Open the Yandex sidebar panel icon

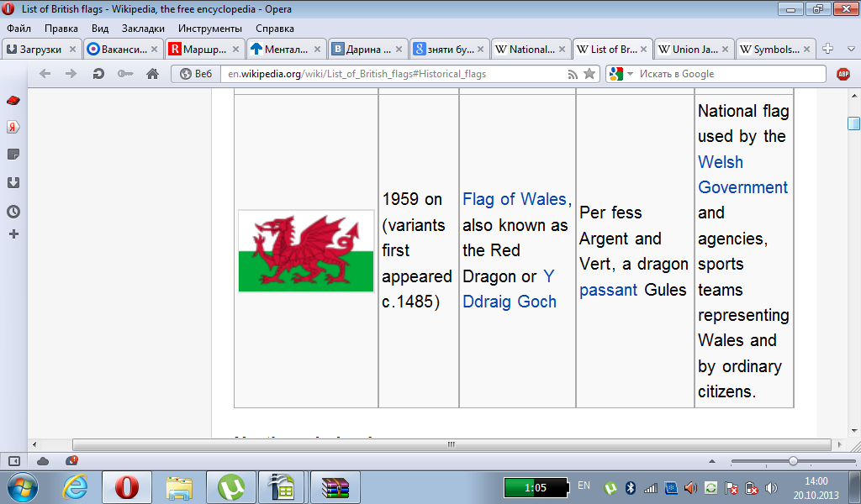[13, 127]
